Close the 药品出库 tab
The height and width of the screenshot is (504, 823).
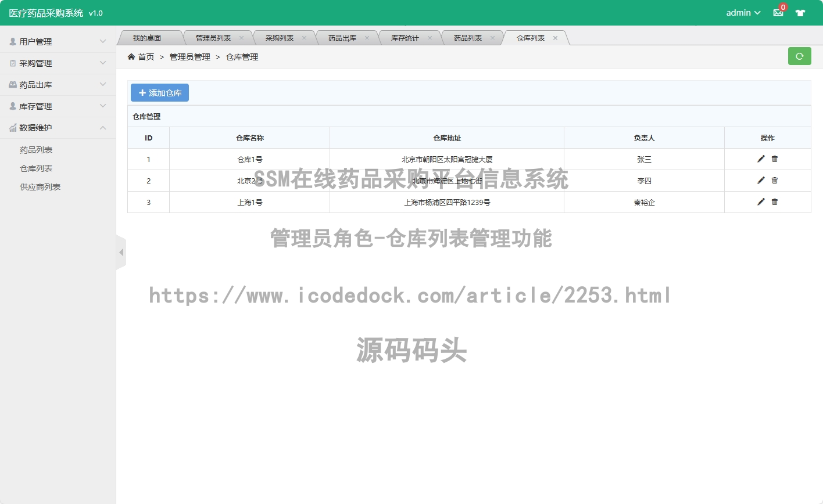[x=367, y=38]
